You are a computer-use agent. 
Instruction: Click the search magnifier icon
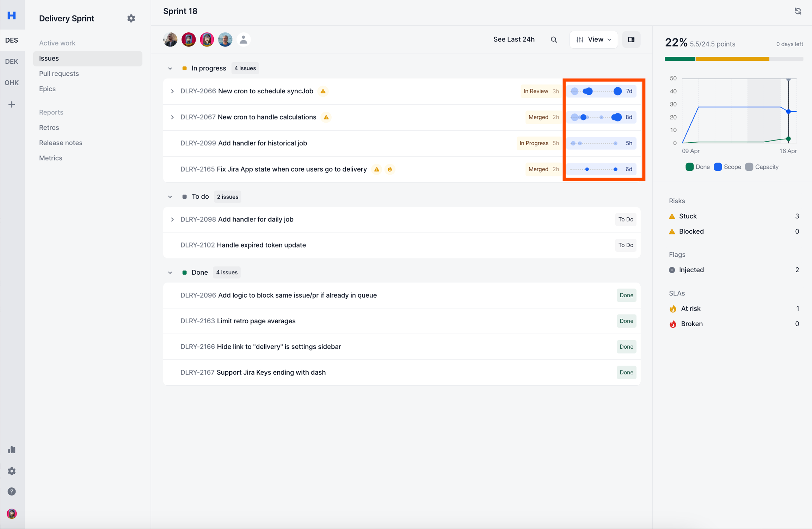pyautogui.click(x=554, y=39)
